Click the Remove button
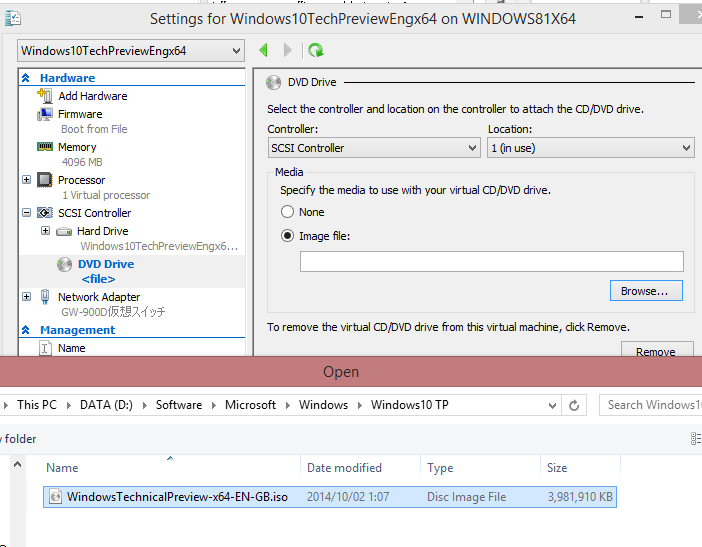 657,350
